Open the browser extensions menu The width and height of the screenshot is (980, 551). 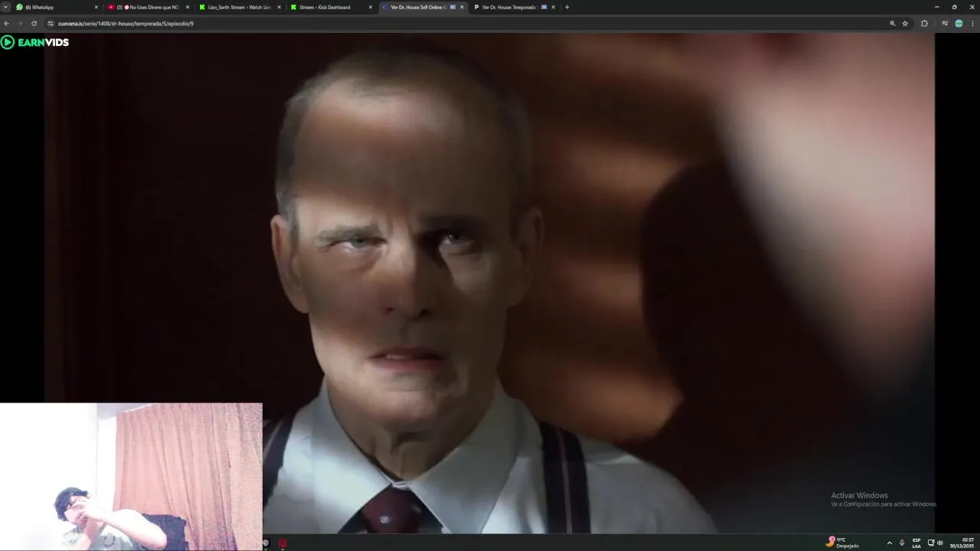tap(924, 24)
